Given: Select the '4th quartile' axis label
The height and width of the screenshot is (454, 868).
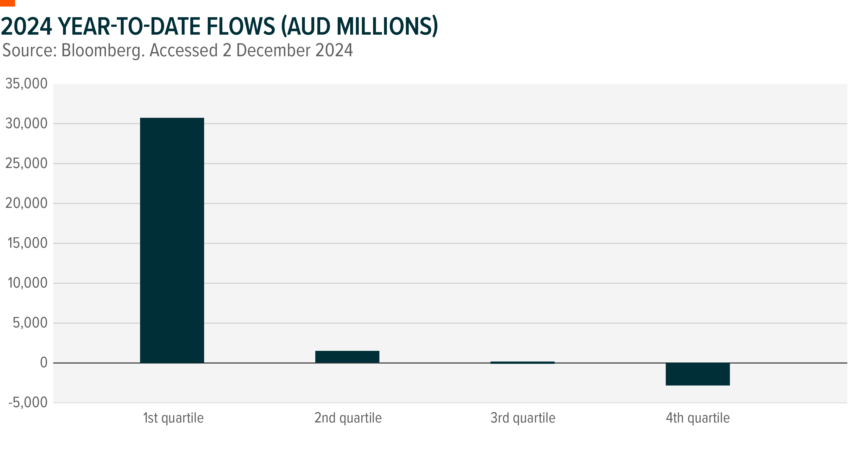Looking at the screenshot, I should (x=697, y=418).
